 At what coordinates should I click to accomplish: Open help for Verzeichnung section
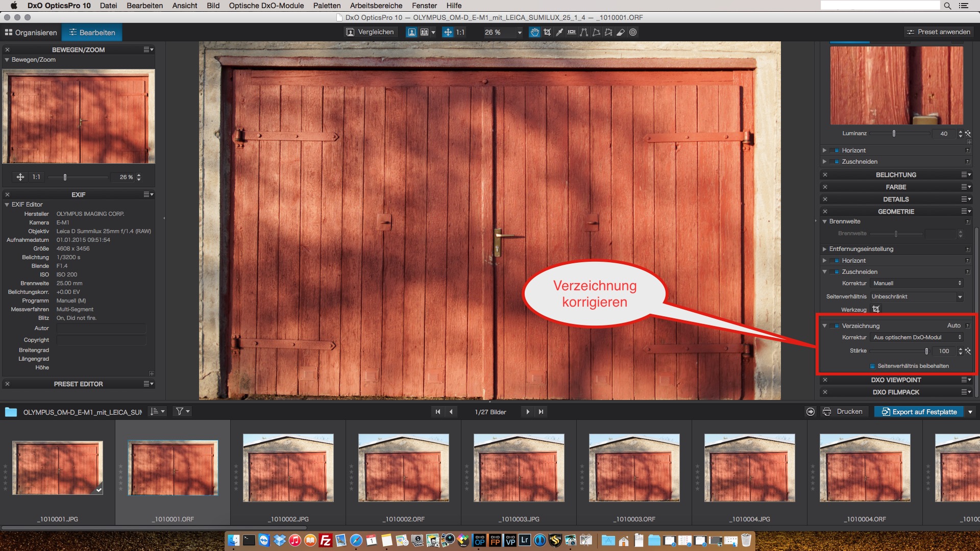point(968,325)
